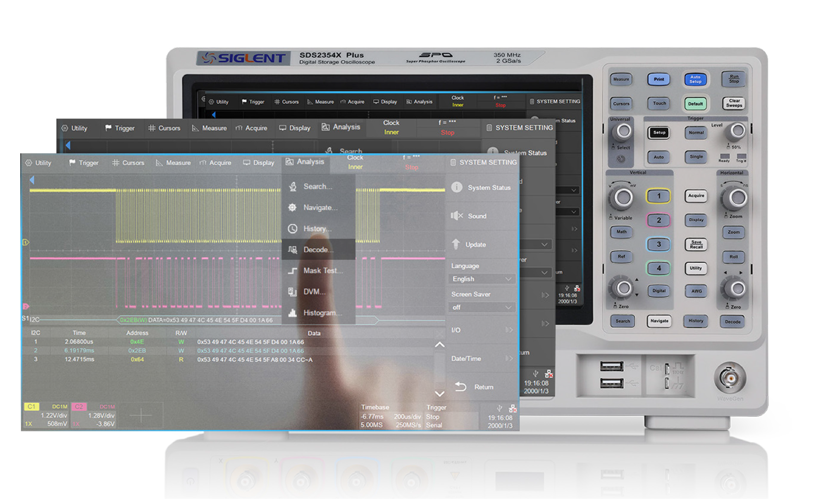Open Measure menu in the front screen

coord(173,163)
